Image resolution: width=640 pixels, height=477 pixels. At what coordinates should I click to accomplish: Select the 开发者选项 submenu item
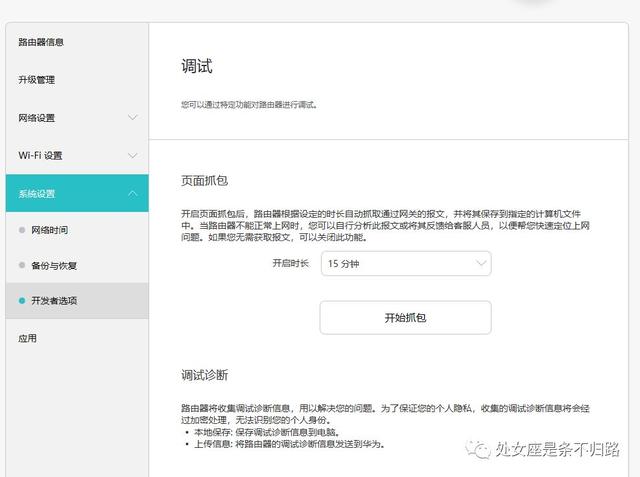point(77,301)
